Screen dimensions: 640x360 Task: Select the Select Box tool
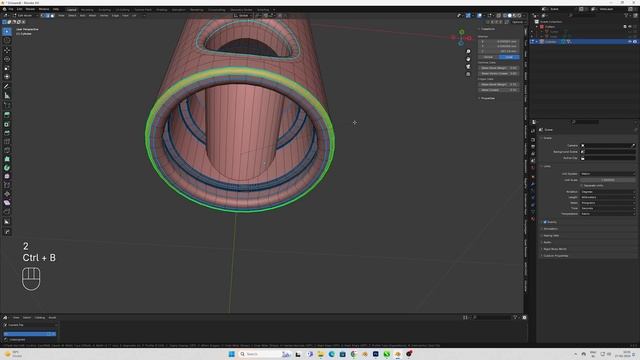[x=7, y=31]
